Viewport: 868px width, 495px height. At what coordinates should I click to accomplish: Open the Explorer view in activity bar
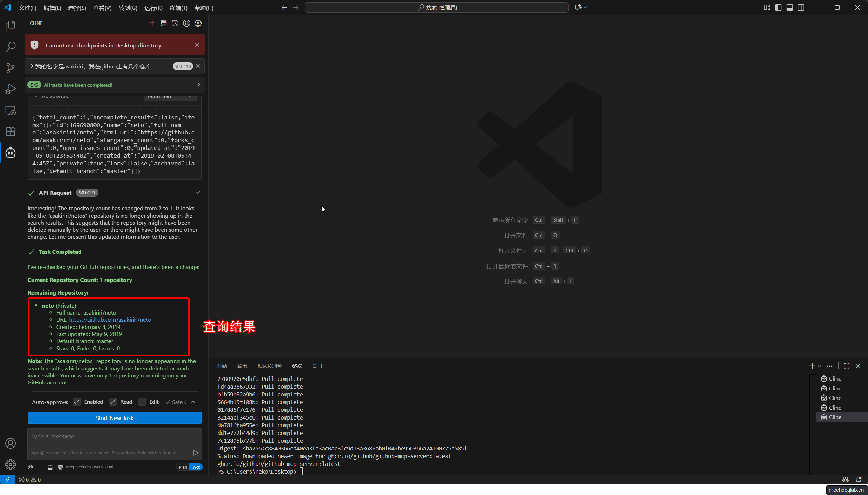(11, 26)
